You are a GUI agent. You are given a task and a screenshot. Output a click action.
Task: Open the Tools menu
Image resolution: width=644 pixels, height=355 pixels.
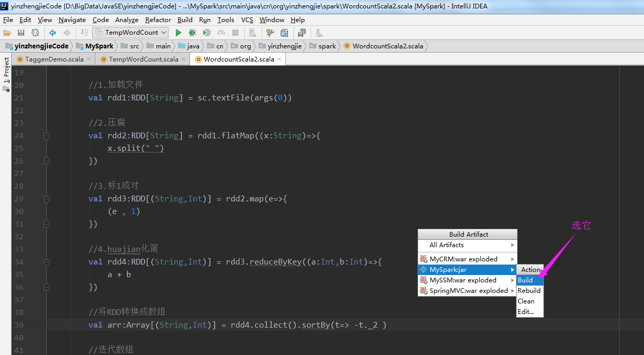(x=226, y=19)
